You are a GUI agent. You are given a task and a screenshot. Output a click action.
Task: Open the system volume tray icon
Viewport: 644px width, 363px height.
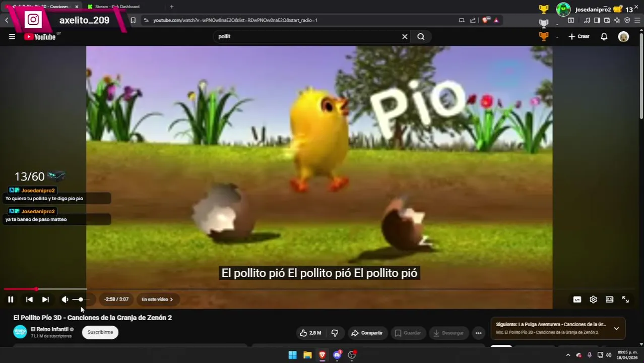tap(608, 355)
